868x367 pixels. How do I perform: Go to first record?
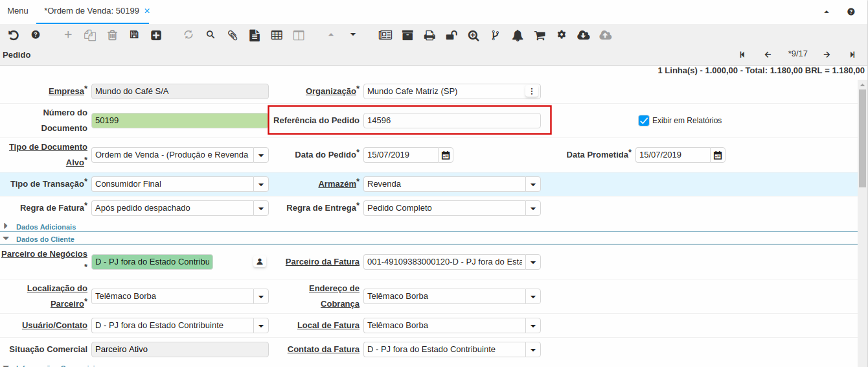(x=742, y=54)
